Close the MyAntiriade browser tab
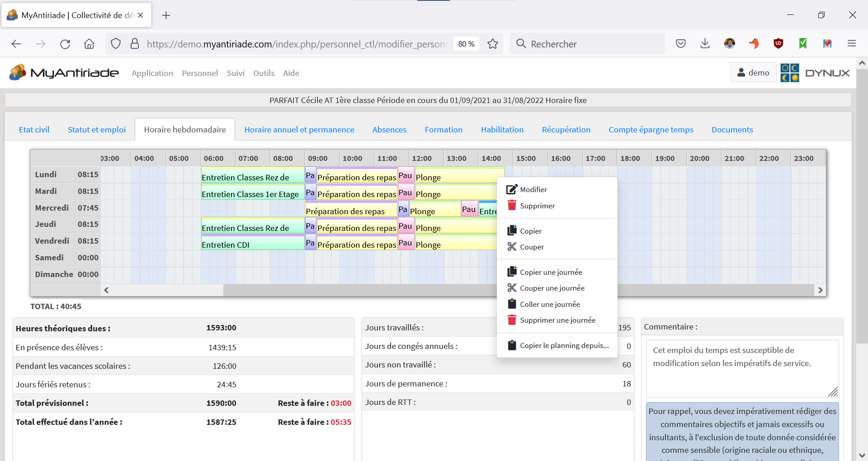 [141, 15]
